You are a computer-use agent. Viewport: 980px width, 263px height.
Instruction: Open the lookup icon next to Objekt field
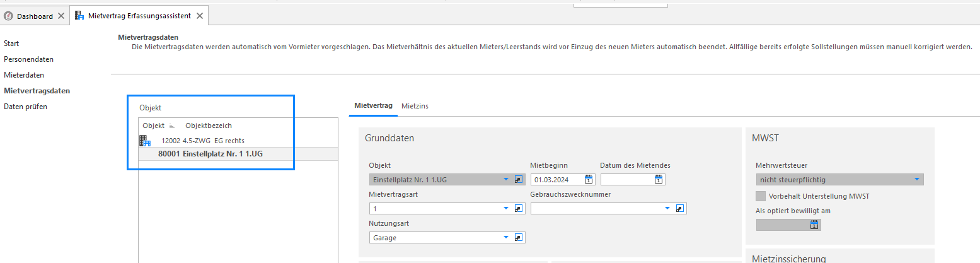pyautogui.click(x=519, y=180)
